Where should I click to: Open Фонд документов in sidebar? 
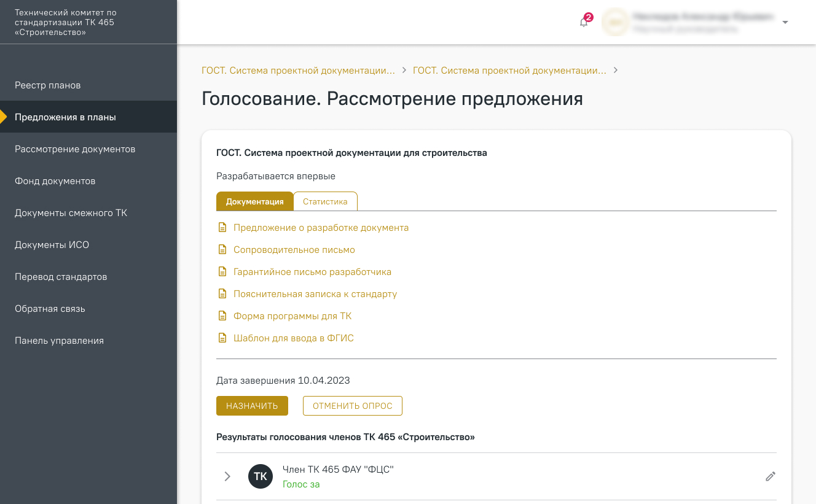(55, 181)
